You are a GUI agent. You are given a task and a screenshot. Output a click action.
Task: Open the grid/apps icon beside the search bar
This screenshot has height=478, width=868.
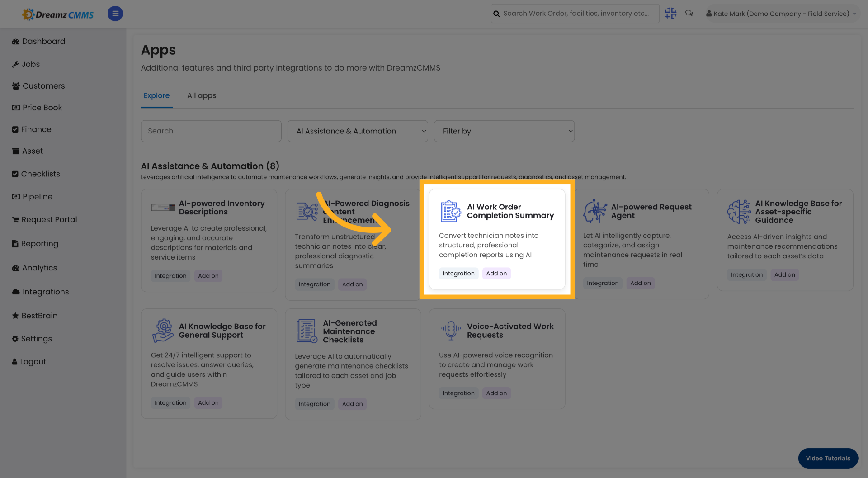point(670,13)
